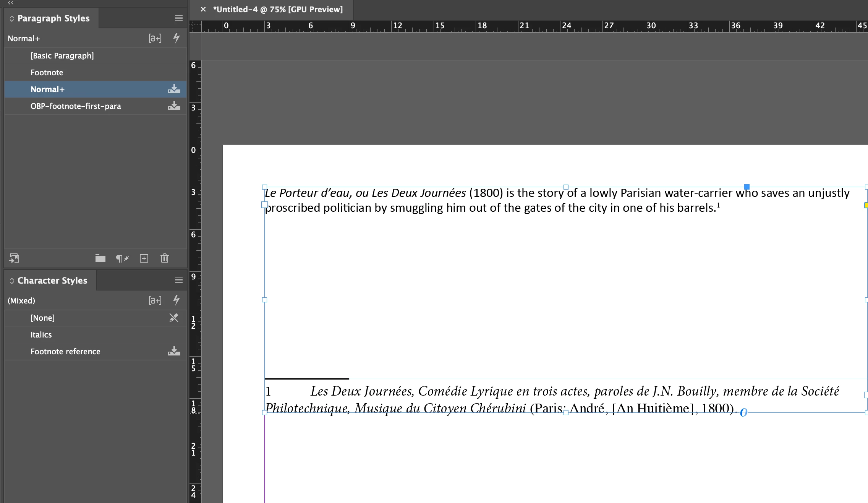Select the [Basic Paragraph] style
868x503 pixels.
[62, 56]
